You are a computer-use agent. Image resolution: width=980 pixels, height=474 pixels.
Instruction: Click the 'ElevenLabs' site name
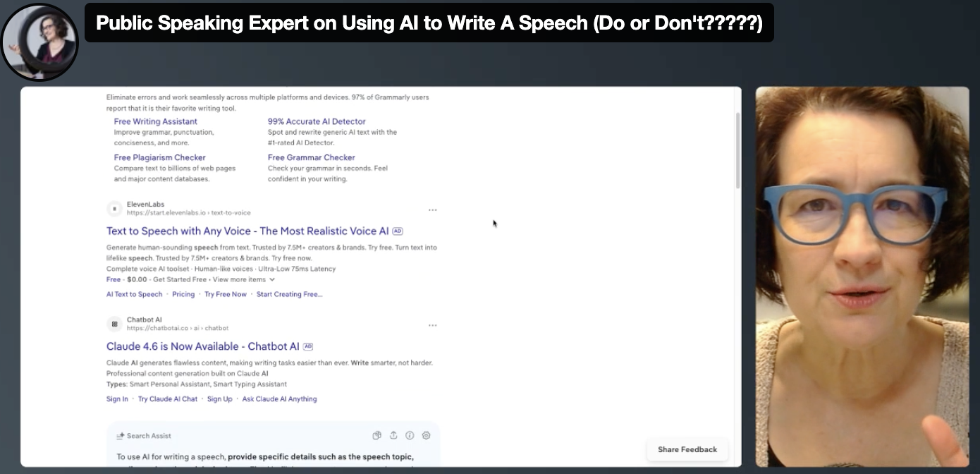tap(145, 204)
